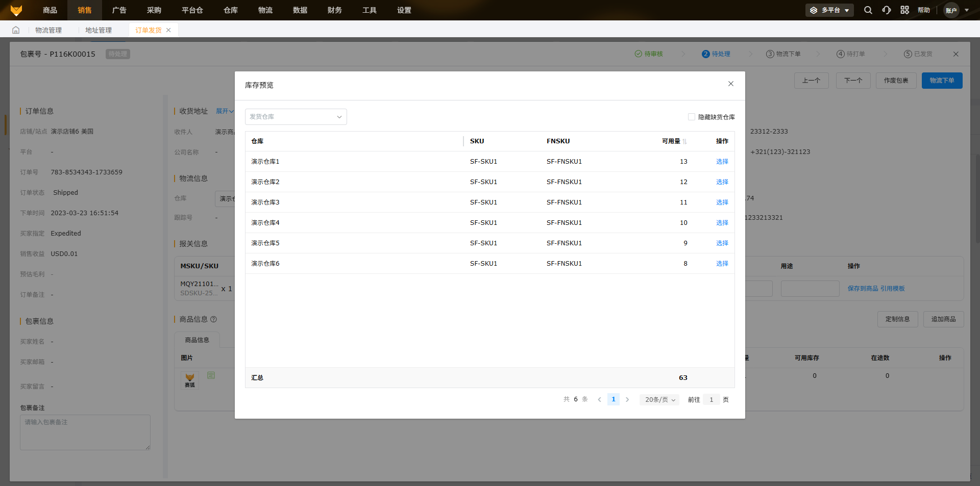The image size is (980, 486).
Task: Go to previous page arrow in pagination
Action: click(599, 400)
